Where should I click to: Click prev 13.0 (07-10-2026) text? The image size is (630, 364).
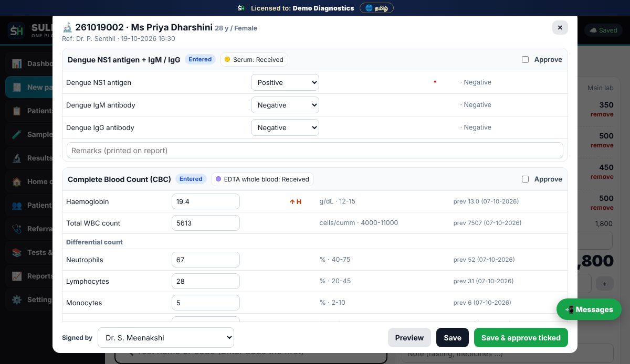click(x=486, y=201)
